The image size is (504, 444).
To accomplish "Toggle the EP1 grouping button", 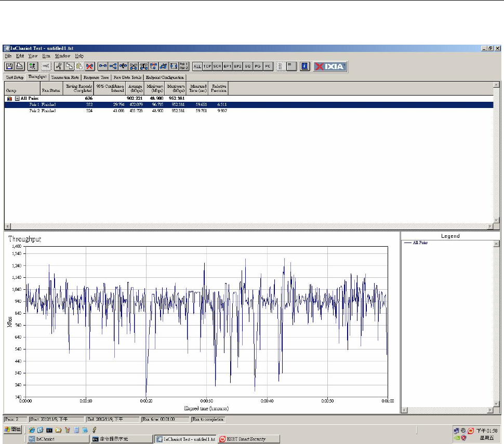I will (x=228, y=66).
